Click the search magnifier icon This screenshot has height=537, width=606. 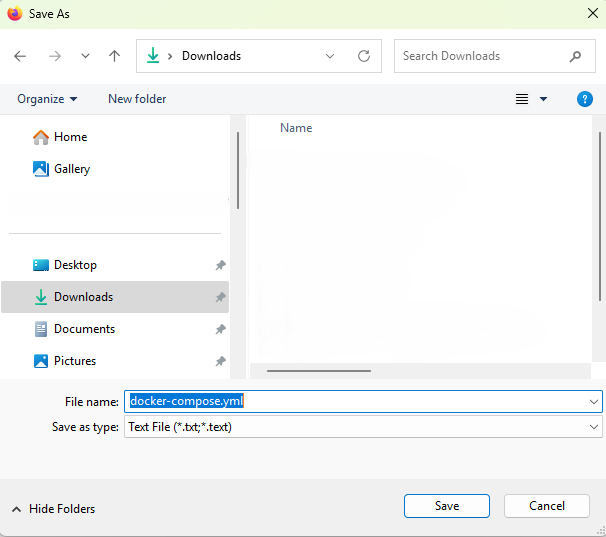[575, 56]
